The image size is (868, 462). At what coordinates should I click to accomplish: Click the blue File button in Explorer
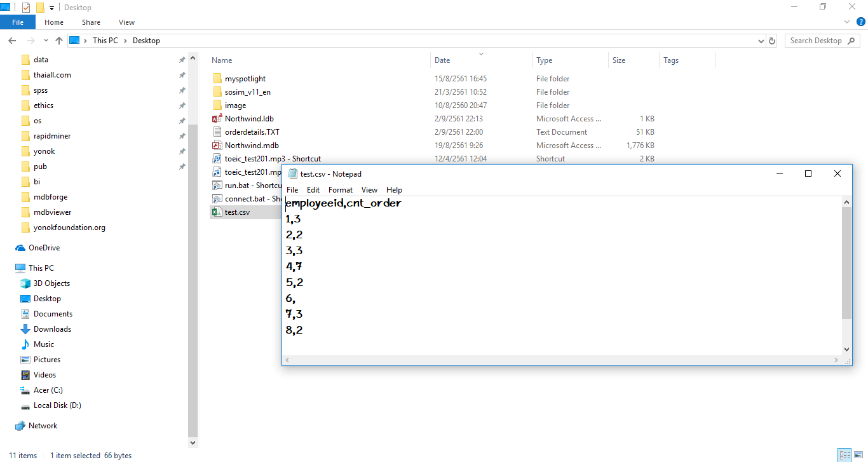pos(18,22)
